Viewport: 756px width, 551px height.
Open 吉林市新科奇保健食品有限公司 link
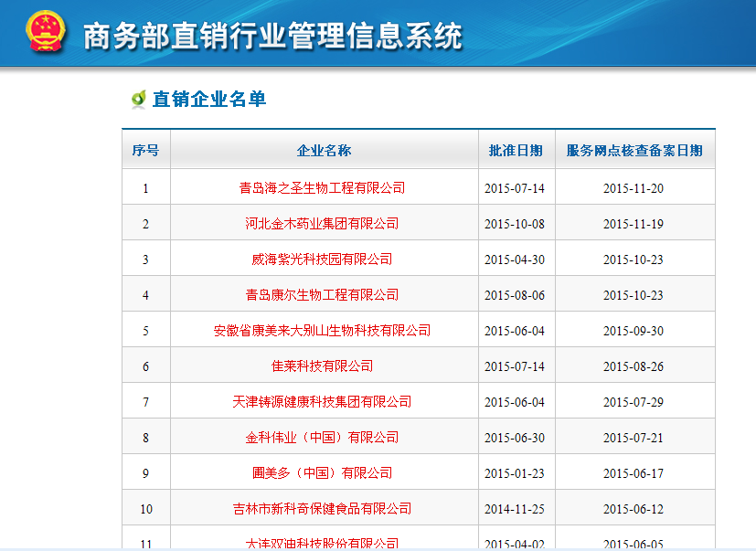pyautogui.click(x=322, y=509)
